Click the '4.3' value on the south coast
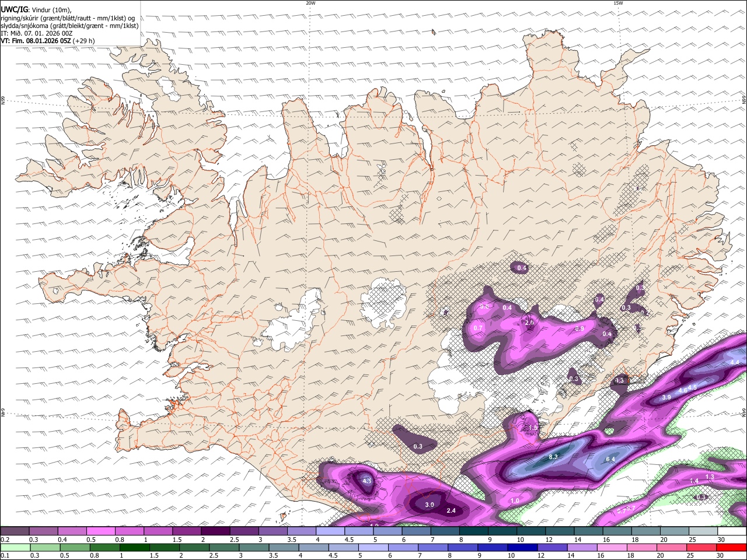747x560 pixels. (367, 481)
